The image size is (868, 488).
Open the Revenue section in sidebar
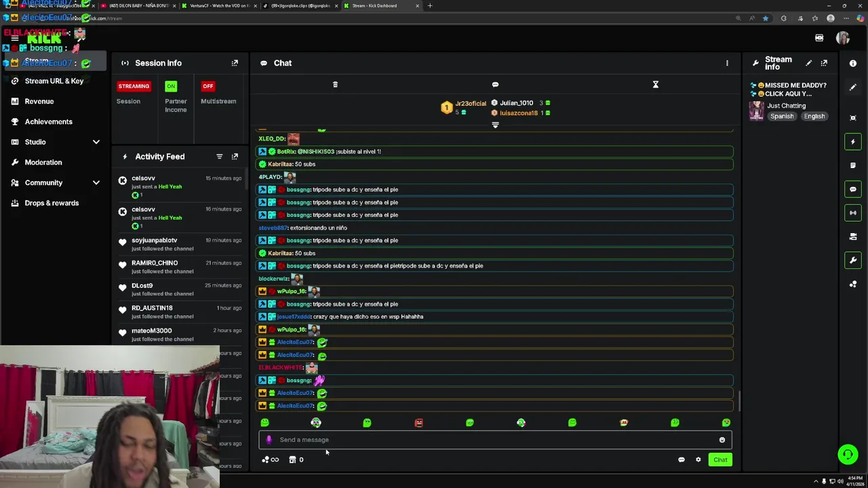(x=39, y=101)
